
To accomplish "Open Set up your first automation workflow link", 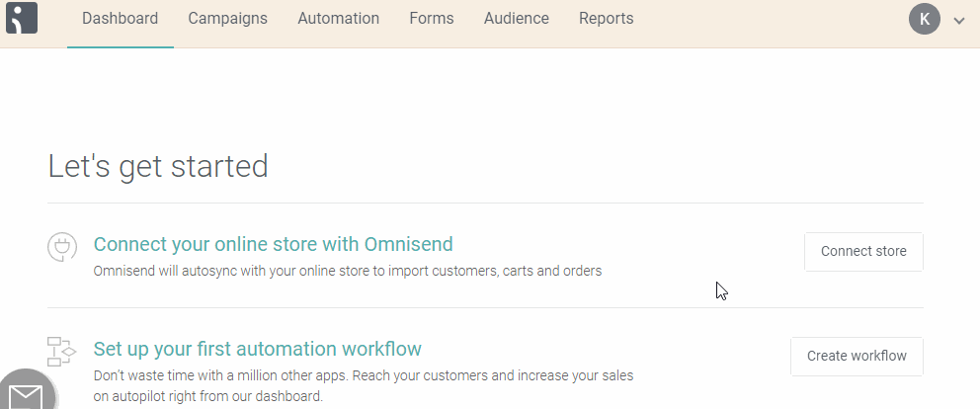I will click(x=258, y=349).
